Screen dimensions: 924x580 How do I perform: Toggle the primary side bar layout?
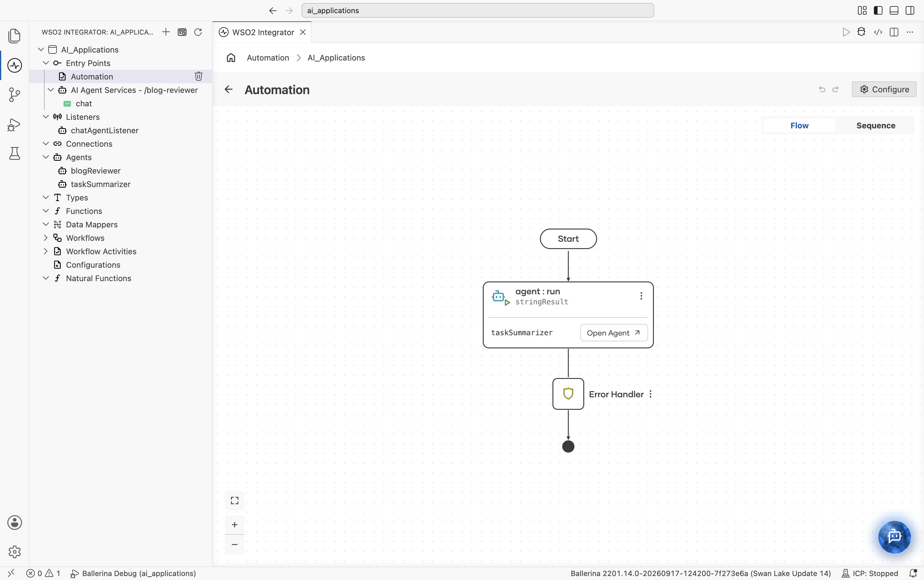coord(878,10)
